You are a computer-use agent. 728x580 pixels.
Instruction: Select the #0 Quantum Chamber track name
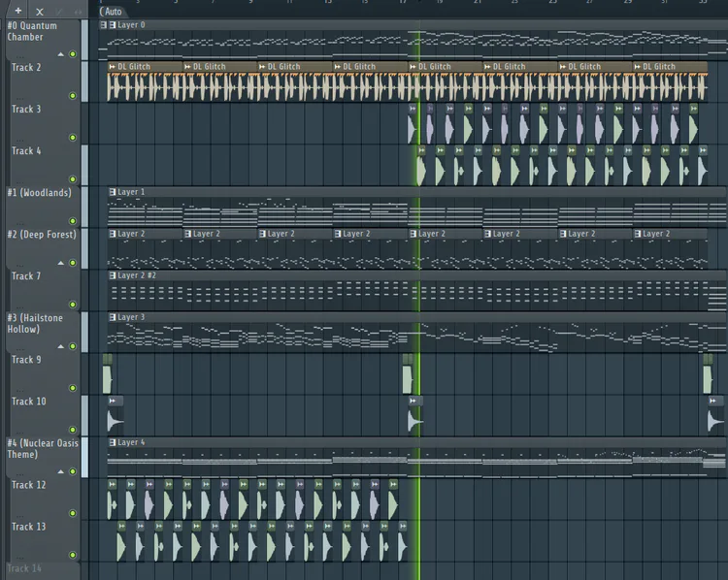pos(32,31)
